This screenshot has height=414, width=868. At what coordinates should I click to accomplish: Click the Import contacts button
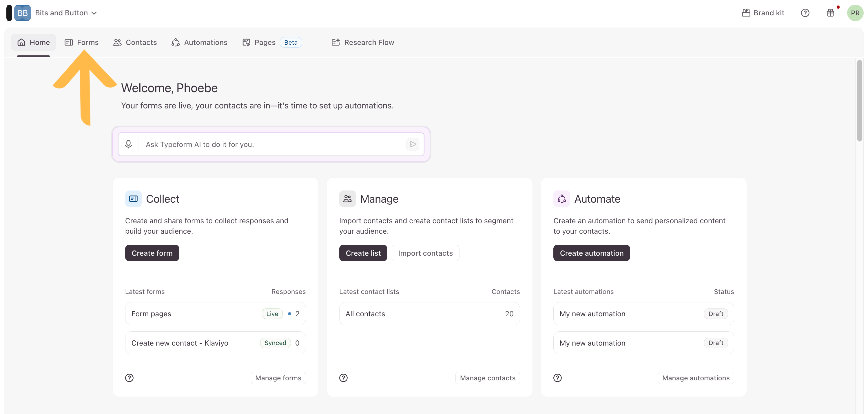point(425,253)
